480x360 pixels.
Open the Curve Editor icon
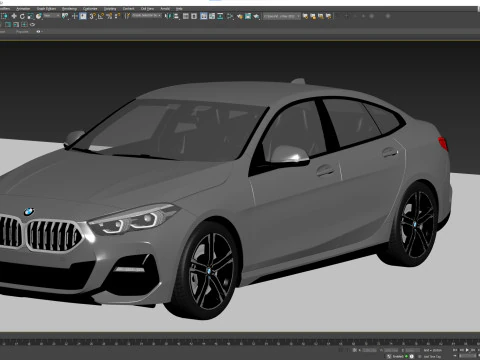pyautogui.click(x=212, y=16)
